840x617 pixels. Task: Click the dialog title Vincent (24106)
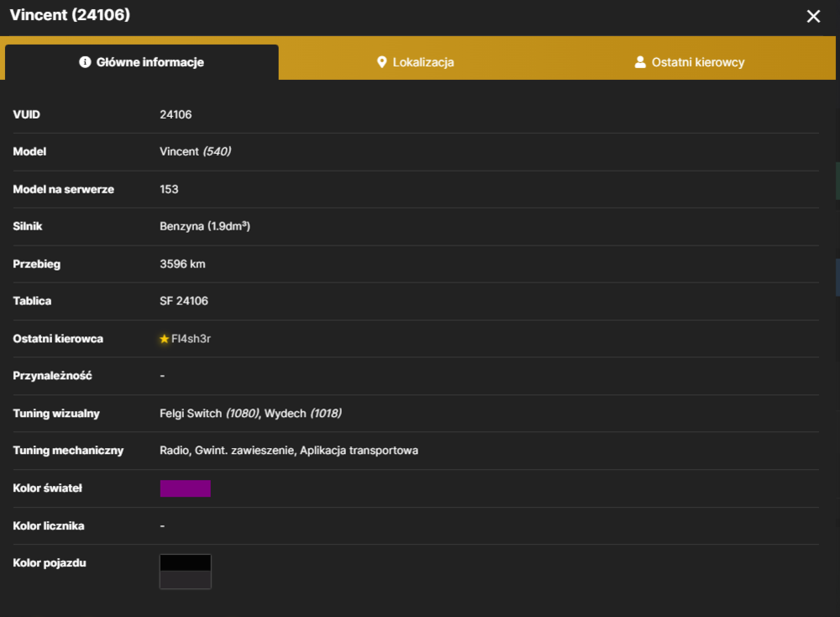coord(71,15)
